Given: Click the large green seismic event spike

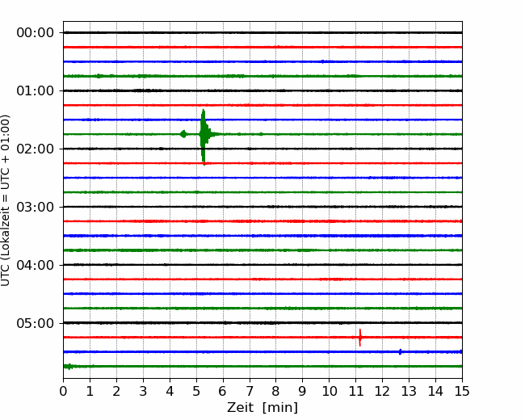Looking at the screenshot, I should click(204, 137).
